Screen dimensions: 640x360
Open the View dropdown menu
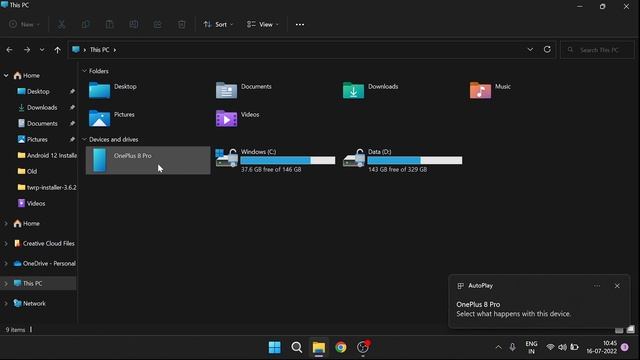pyautogui.click(x=263, y=24)
